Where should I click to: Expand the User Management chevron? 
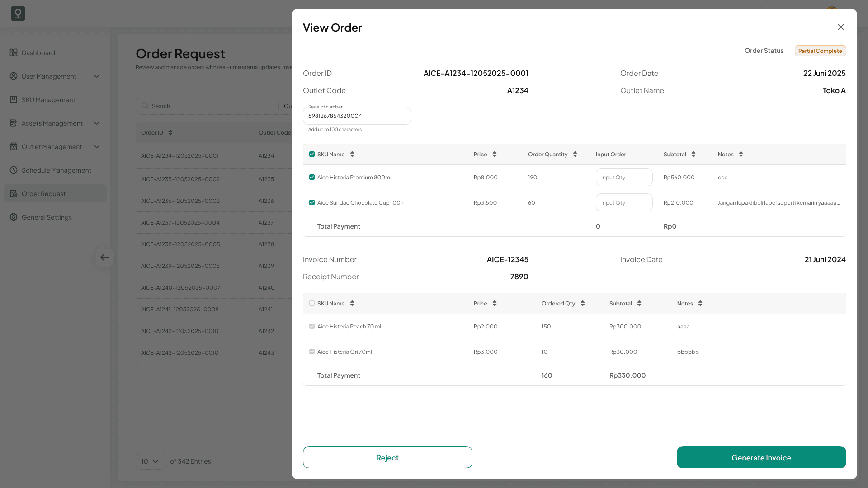point(97,76)
